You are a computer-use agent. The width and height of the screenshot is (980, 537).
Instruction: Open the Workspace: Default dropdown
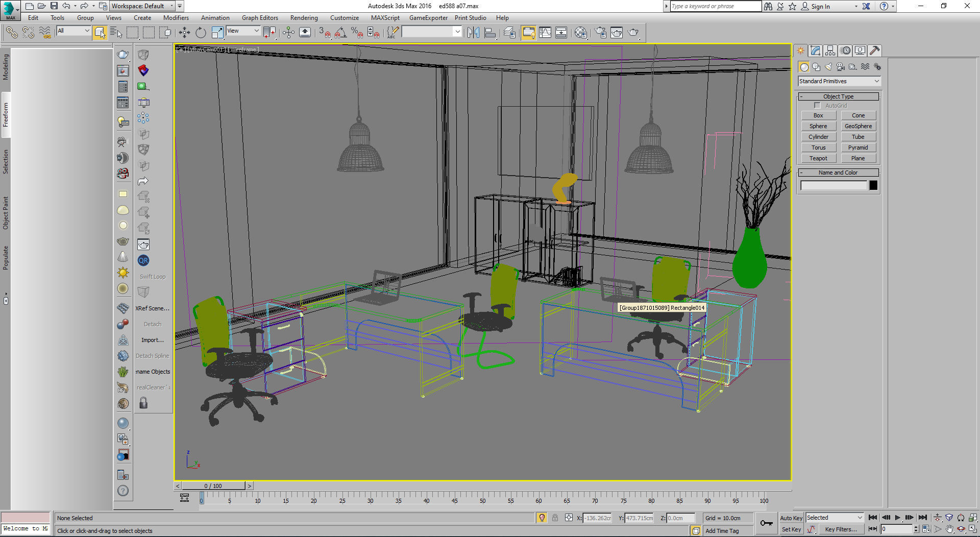point(143,6)
